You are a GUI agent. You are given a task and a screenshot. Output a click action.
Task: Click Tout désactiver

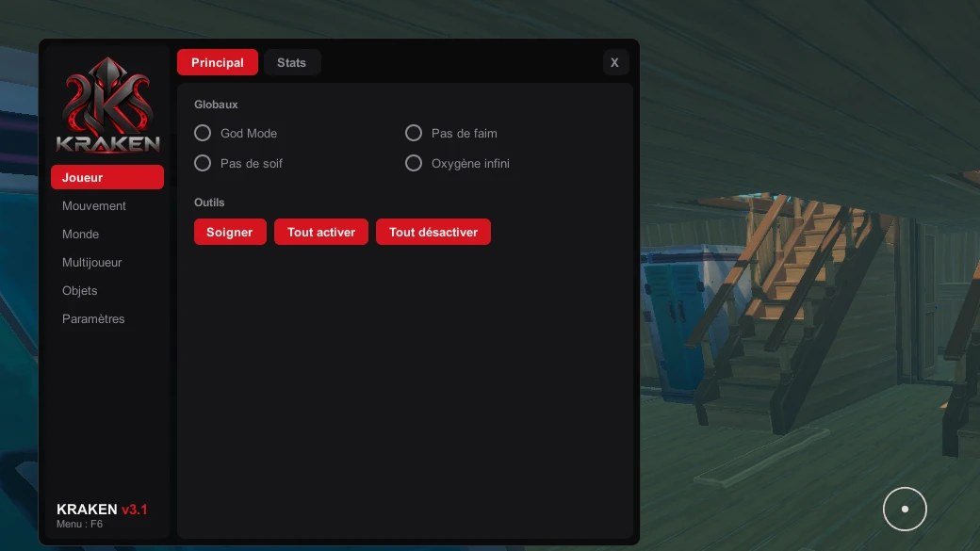click(x=433, y=232)
